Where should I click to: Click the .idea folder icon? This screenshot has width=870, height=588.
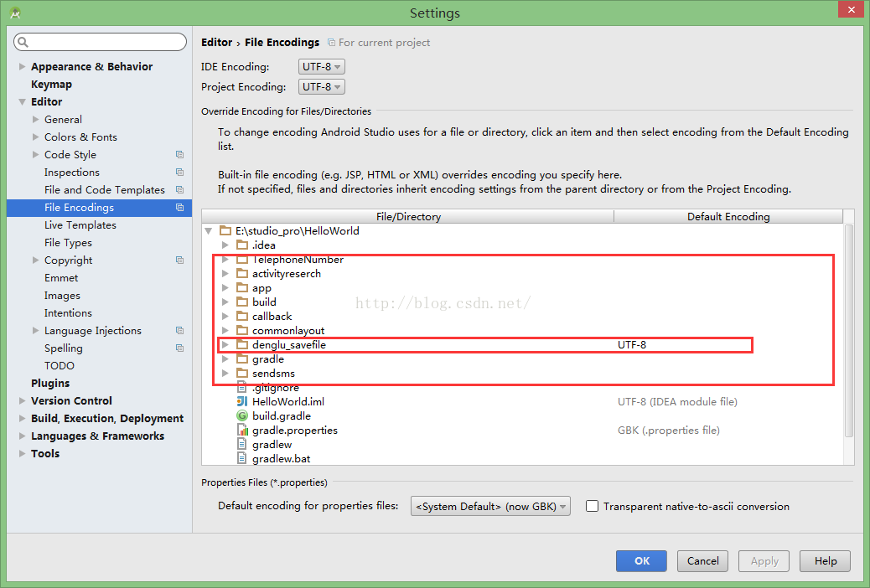242,245
